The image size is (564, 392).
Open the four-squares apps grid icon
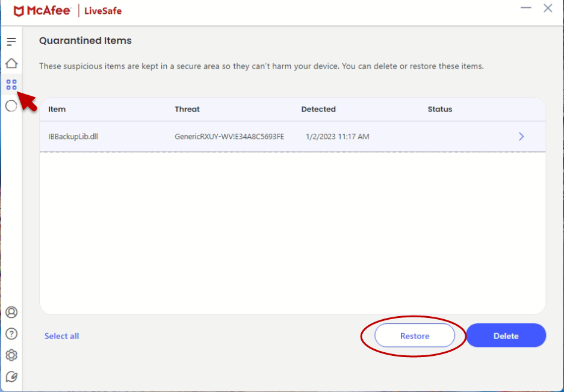pyautogui.click(x=11, y=85)
